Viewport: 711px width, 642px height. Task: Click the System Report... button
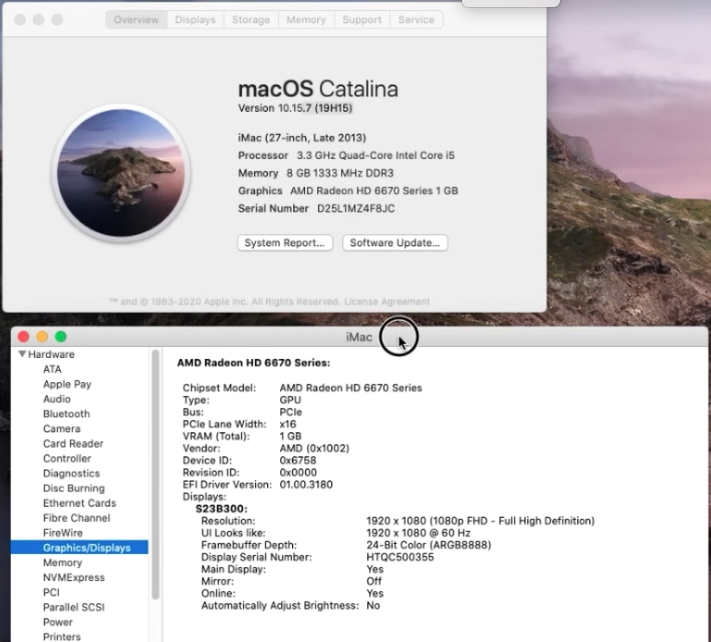pos(285,243)
